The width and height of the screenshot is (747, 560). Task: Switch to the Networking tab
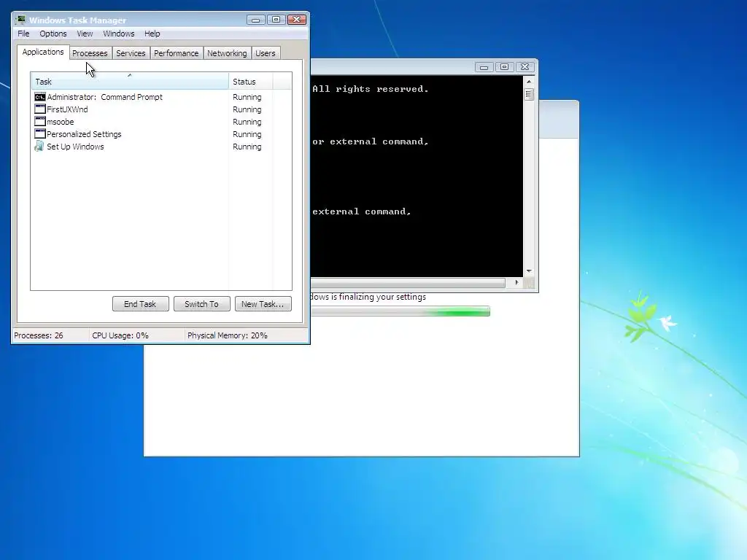click(227, 53)
